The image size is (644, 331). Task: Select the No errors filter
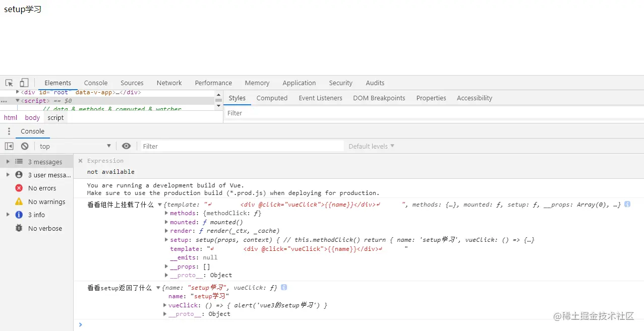[42, 188]
